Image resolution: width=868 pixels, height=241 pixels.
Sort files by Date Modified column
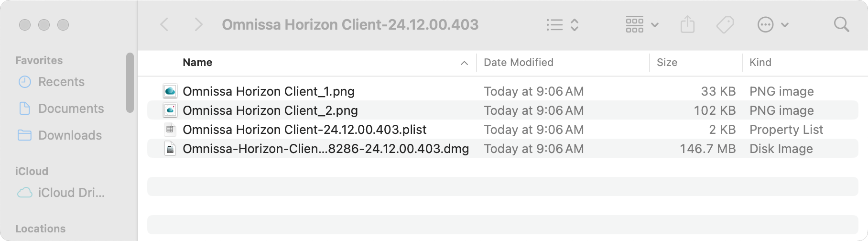click(519, 62)
